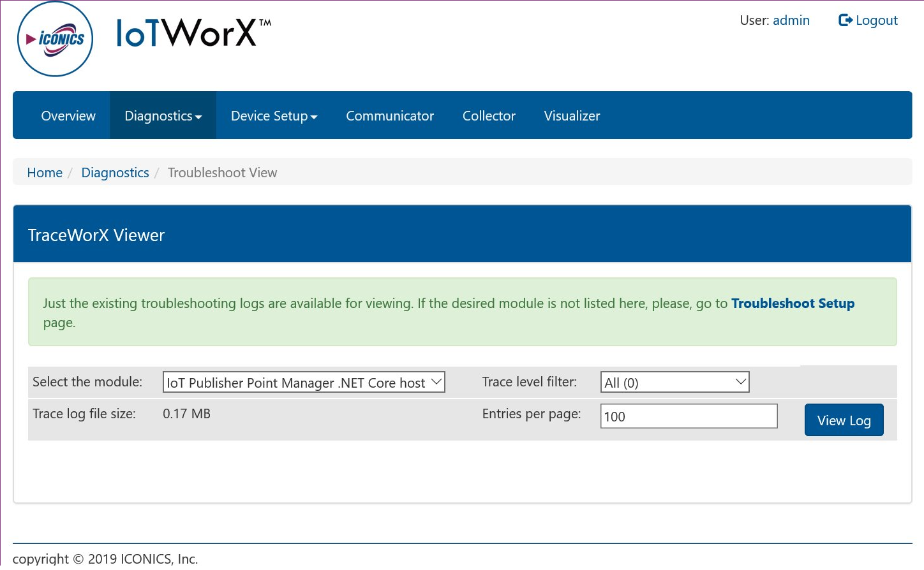
Task: Click the 0.17 MB file size value
Action: 186,414
